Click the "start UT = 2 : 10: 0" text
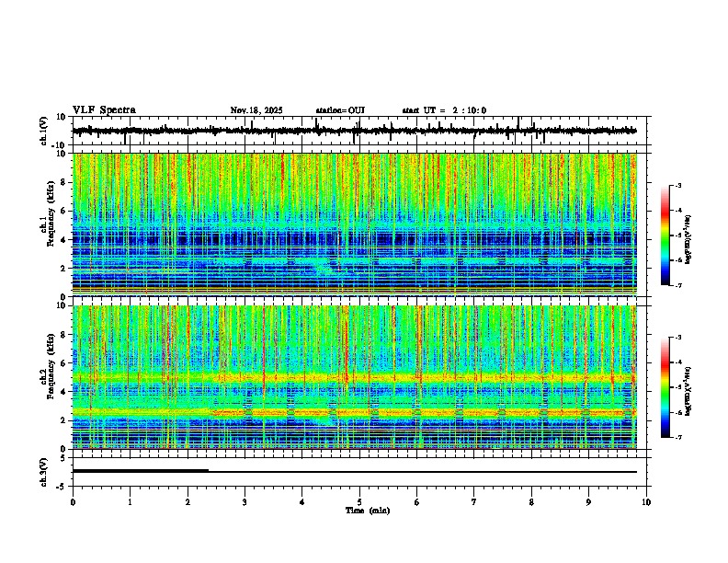 [x=444, y=110]
